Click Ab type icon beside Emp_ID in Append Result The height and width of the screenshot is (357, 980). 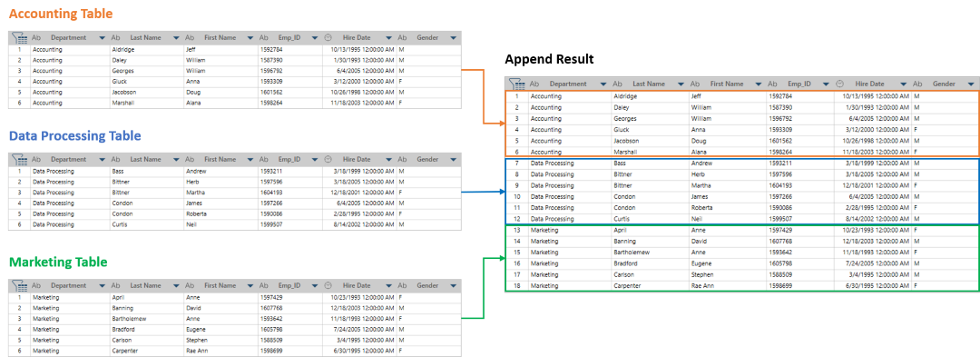pyautogui.click(x=773, y=84)
